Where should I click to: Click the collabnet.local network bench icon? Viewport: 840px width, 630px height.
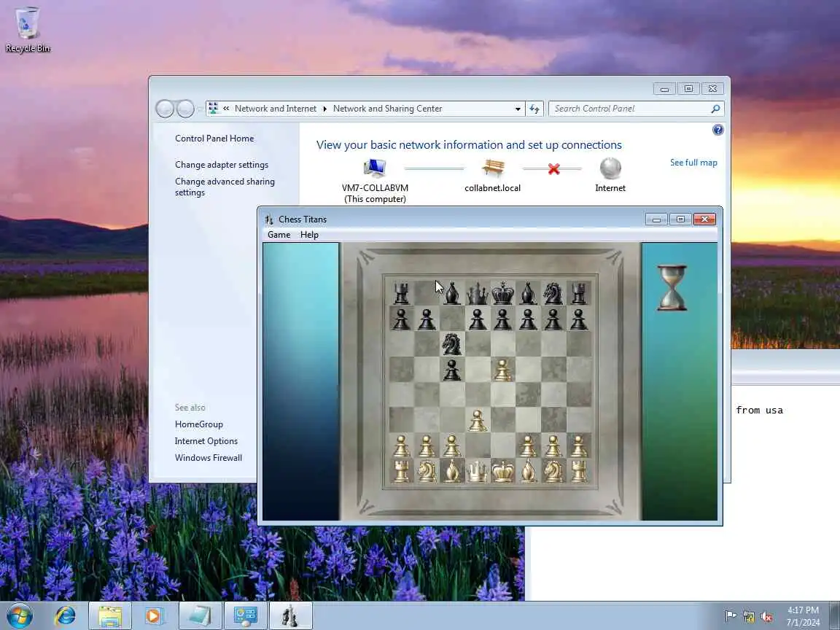coord(492,168)
